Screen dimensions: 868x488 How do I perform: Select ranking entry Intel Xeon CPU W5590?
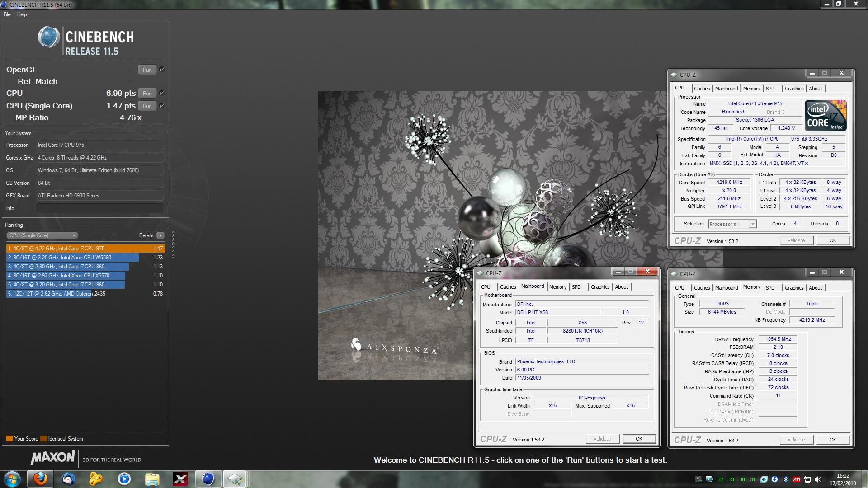85,258
